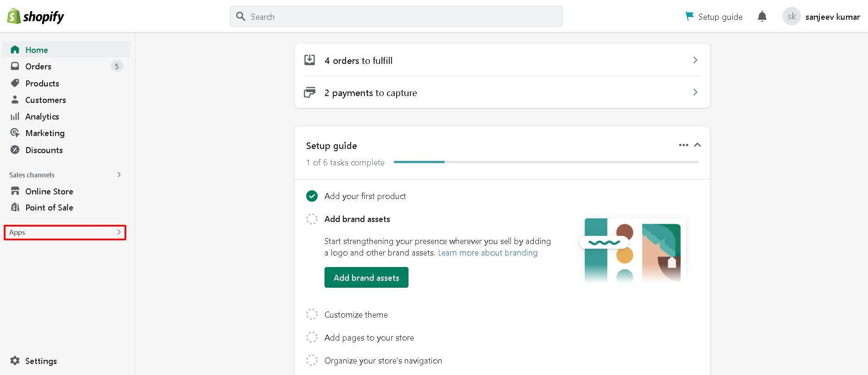Click the Setup guide card heading
This screenshot has width=868, height=375.
pos(331,146)
